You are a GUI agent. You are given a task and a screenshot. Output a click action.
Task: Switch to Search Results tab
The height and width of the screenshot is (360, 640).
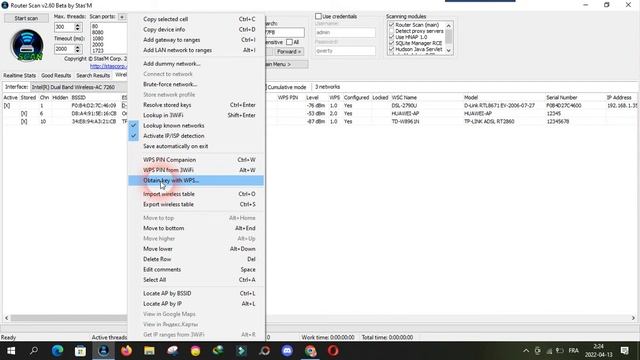pos(93,76)
